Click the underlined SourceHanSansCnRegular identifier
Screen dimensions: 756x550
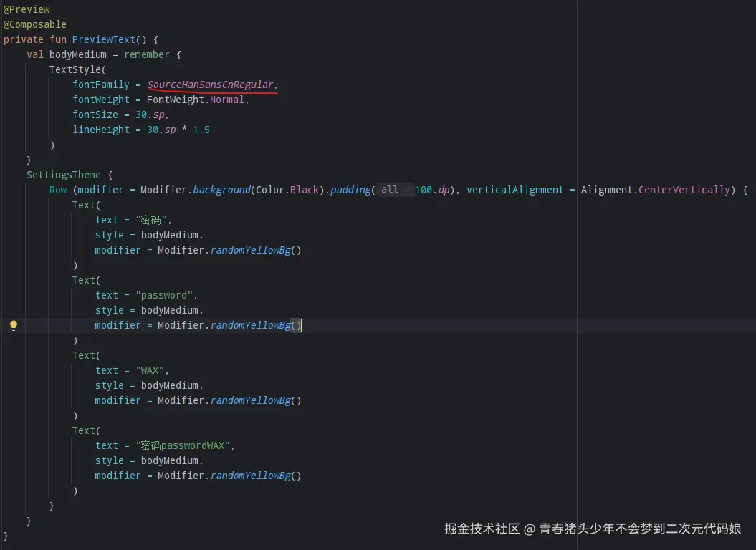coord(210,85)
